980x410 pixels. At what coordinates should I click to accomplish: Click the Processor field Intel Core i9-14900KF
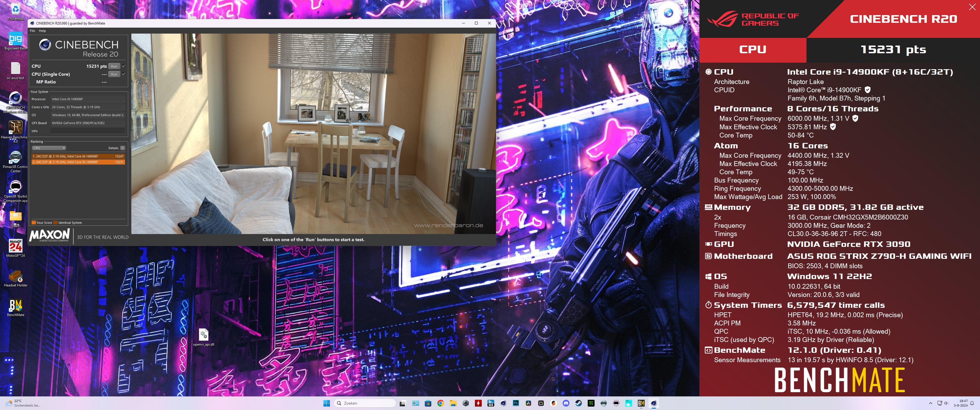(x=88, y=99)
